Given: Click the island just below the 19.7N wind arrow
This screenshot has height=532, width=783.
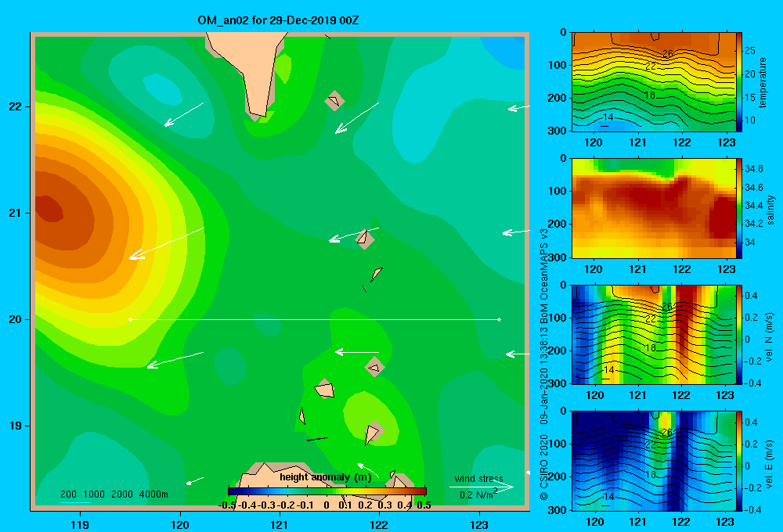Looking at the screenshot, I should pos(374,368).
